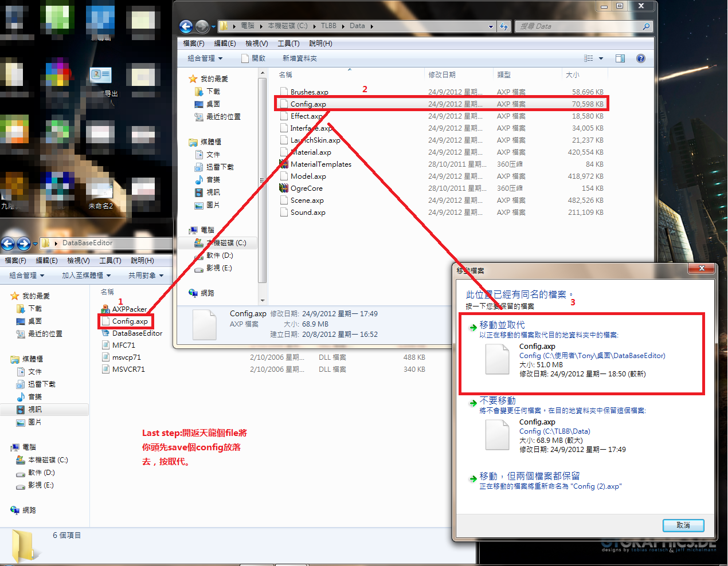The image size is (728, 566).
Task: Select the MaterialTemplates archive file
Action: (320, 164)
